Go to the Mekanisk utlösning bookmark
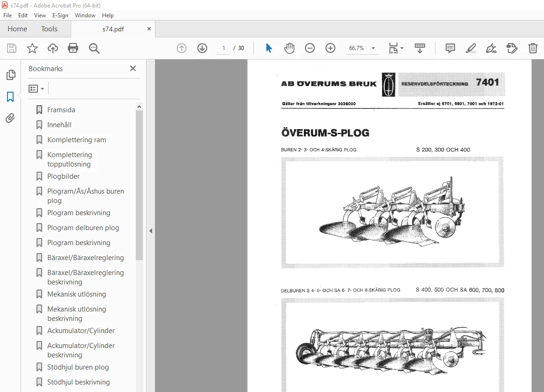 coord(77,294)
